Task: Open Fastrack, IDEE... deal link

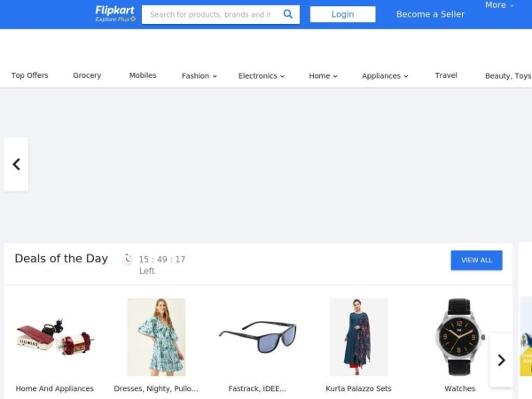Action: coord(257,388)
